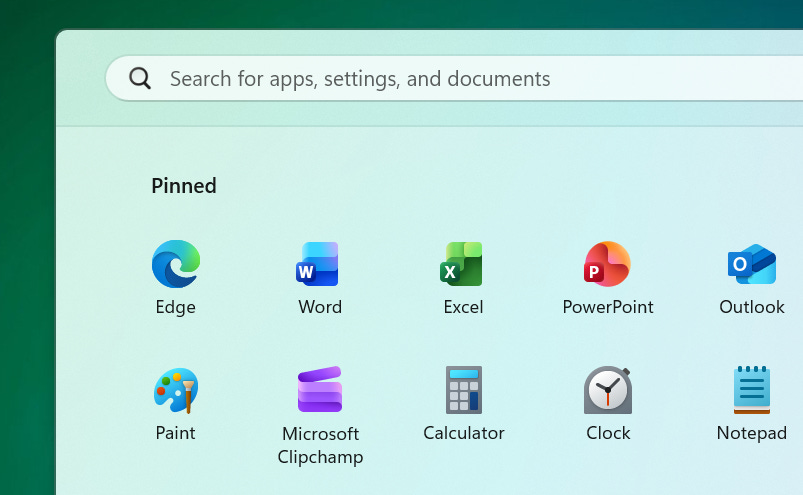Launch Word from pinned apps

[317, 264]
